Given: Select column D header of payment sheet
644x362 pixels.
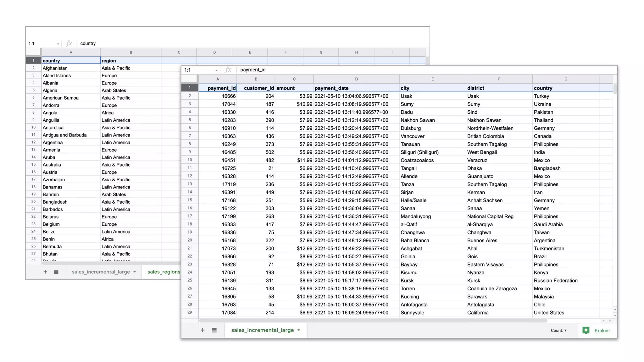Looking at the screenshot, I should pyautogui.click(x=356, y=79).
